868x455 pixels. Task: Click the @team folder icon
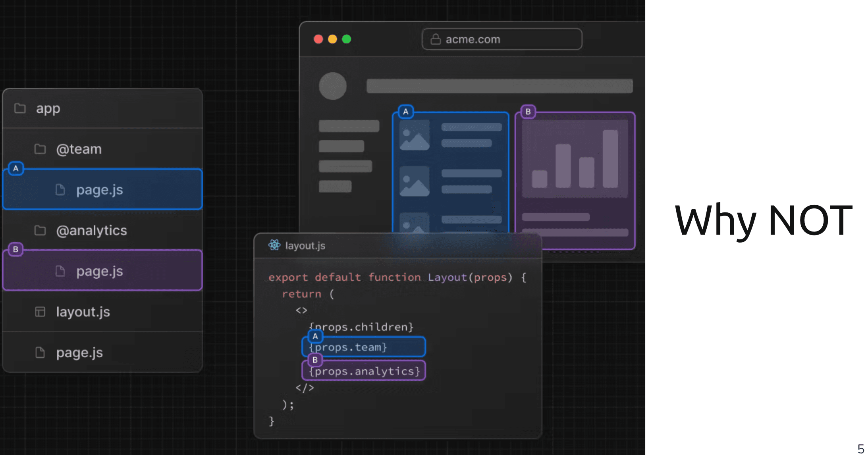[x=40, y=149]
